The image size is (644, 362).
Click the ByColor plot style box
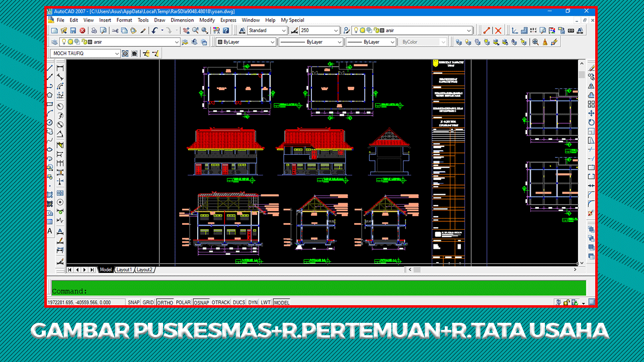coord(423,42)
